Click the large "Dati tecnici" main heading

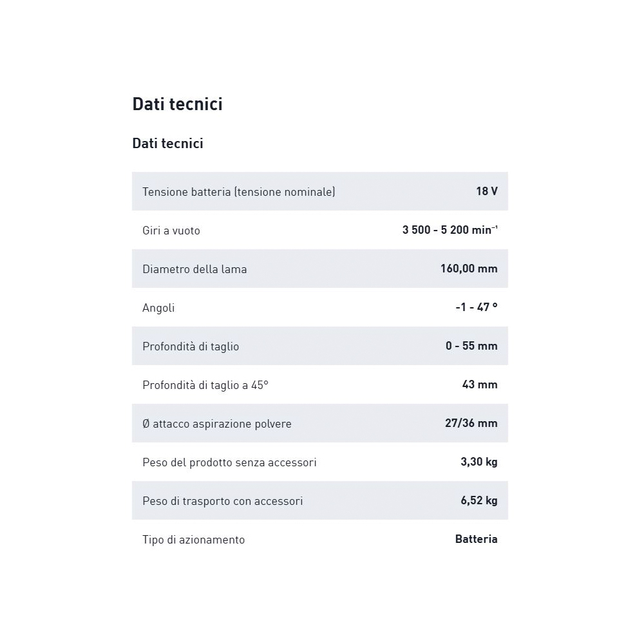[x=177, y=104]
